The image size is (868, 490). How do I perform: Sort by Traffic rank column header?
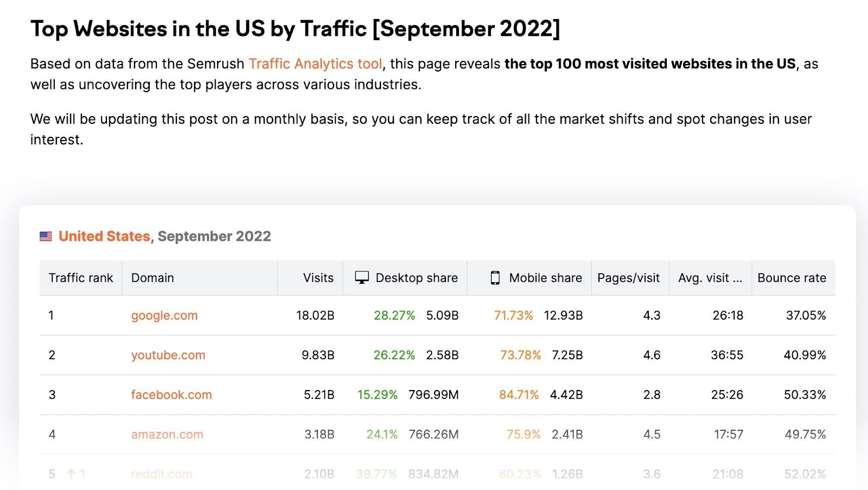tap(81, 278)
